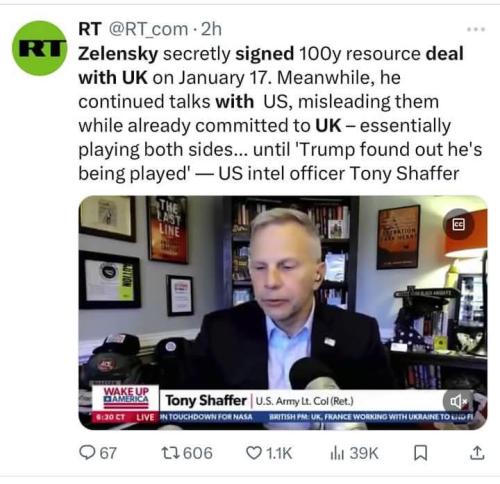Open the three-dot more options menu
Screen dimensions: 500x484
[476, 29]
